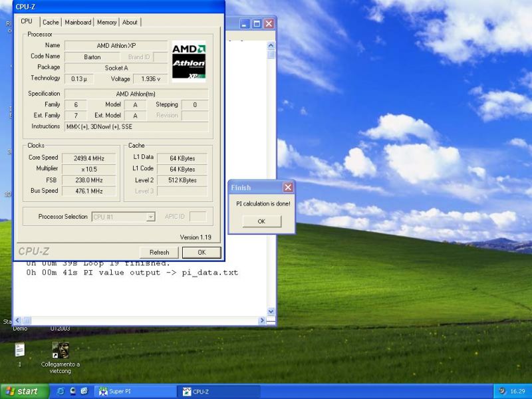Click the Code Name value Barton
Screen dimensions: 532x399
[92, 57]
